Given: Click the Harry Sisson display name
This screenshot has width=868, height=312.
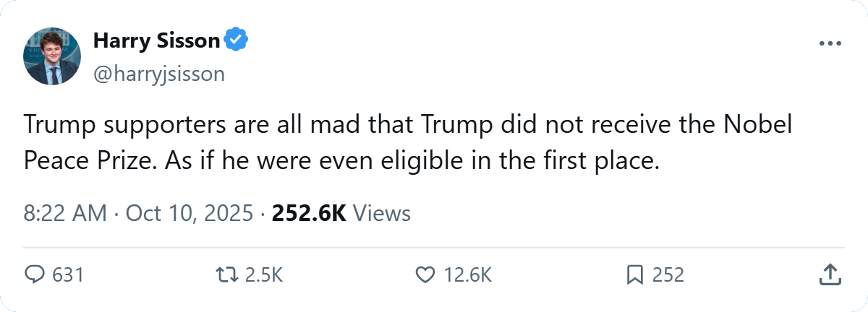Looking at the screenshot, I should (156, 41).
